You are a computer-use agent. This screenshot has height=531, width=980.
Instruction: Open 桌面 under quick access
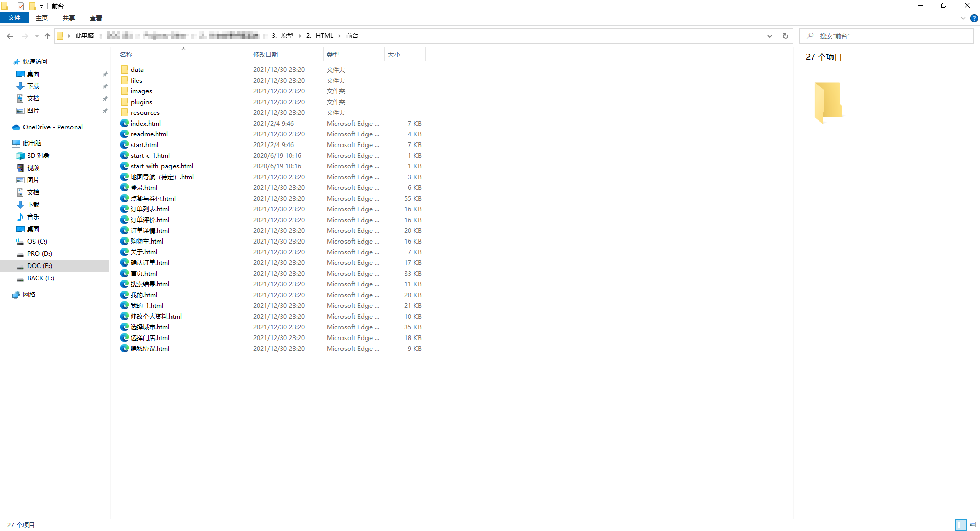(x=33, y=74)
